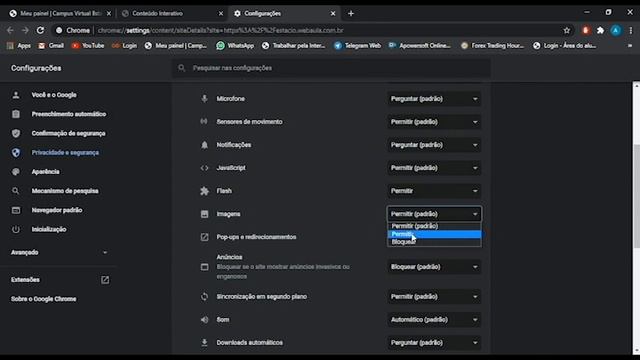Image resolution: width=640 pixels, height=360 pixels.
Task: Open Preenchimento automático settings section
Action: (69, 114)
